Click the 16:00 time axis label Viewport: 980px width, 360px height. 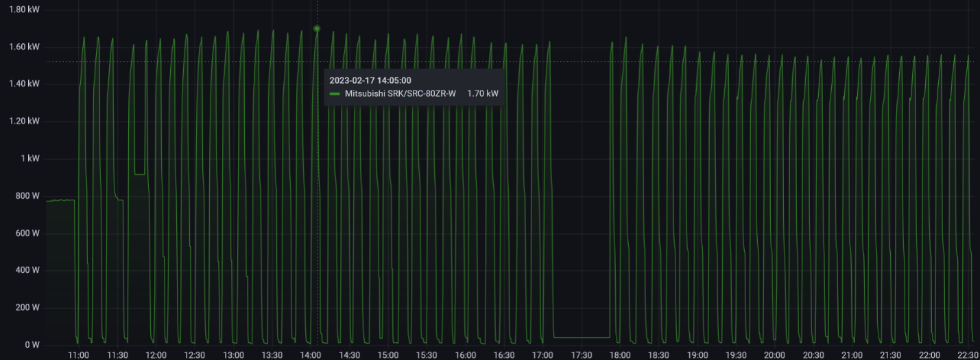click(x=466, y=355)
